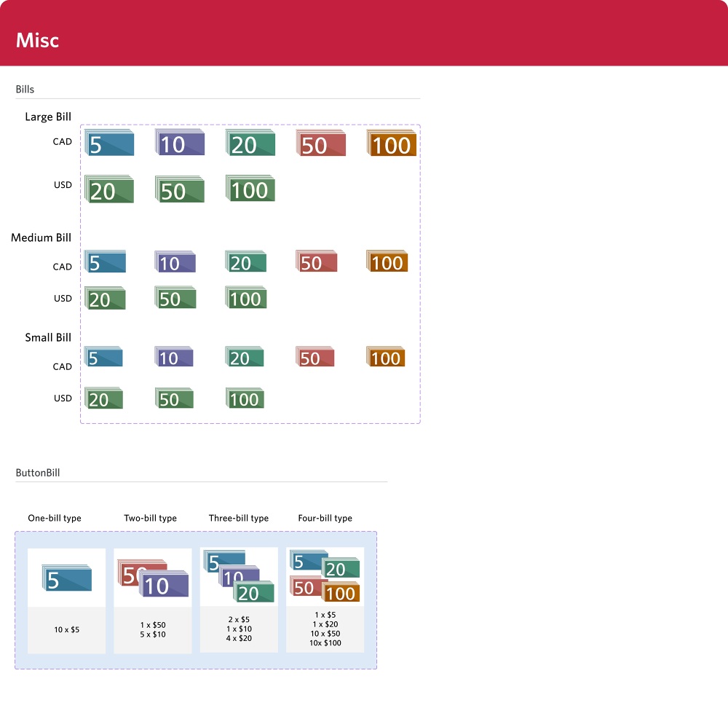The width and height of the screenshot is (728, 708).
Task: Select the large CAD 100 bill icon
Action: tap(392, 143)
